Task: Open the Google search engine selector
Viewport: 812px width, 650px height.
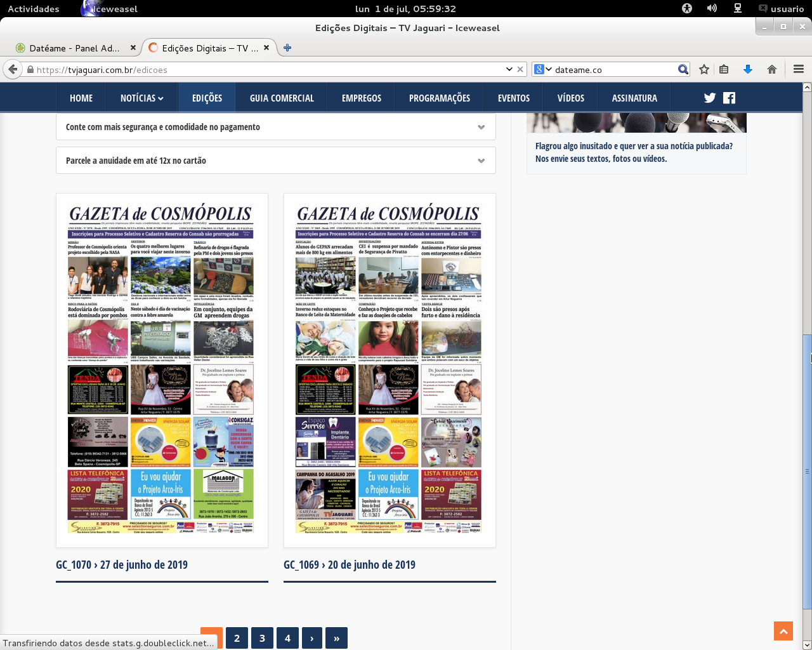Action: click(x=542, y=69)
